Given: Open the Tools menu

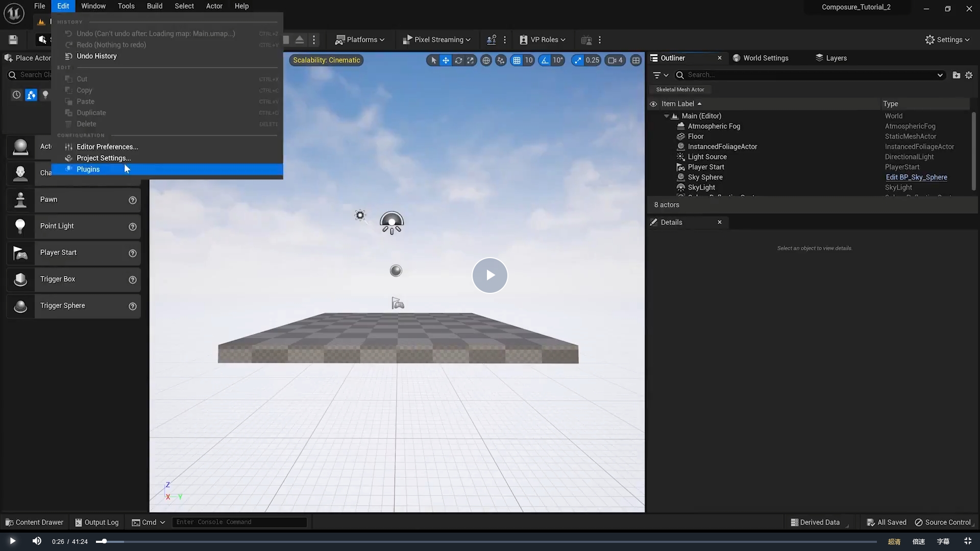Looking at the screenshot, I should click(x=126, y=6).
